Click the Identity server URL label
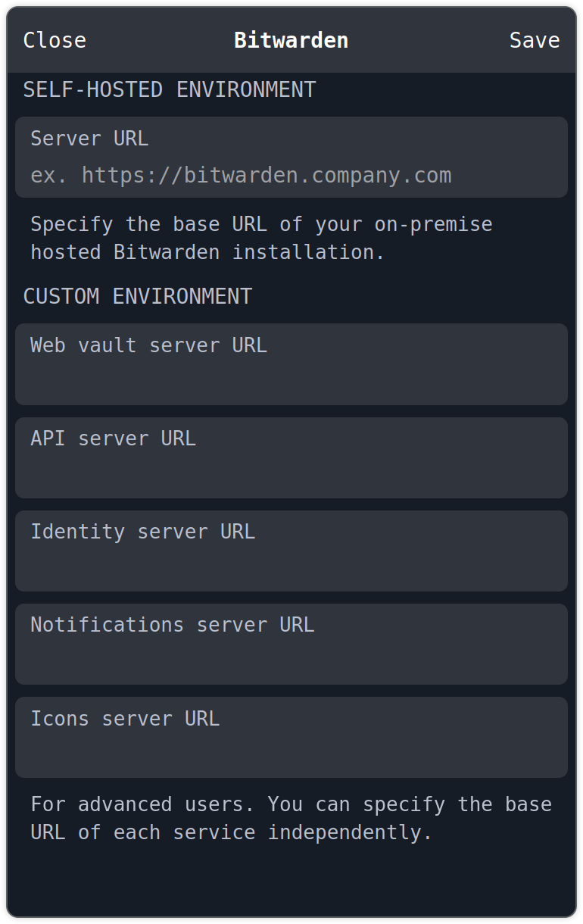The width and height of the screenshot is (583, 924). pos(142,532)
